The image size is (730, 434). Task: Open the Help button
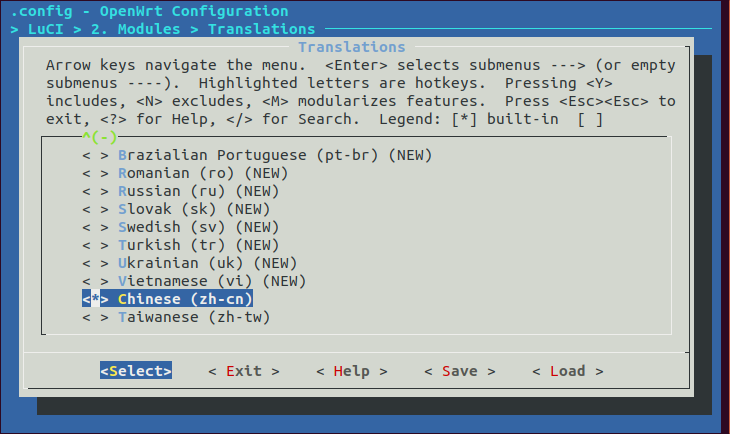(x=351, y=371)
